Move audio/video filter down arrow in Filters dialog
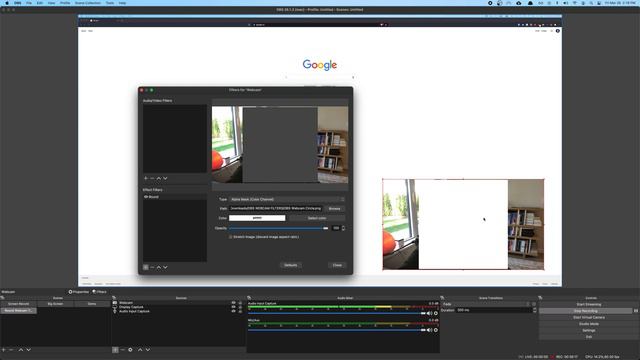 click(x=165, y=178)
